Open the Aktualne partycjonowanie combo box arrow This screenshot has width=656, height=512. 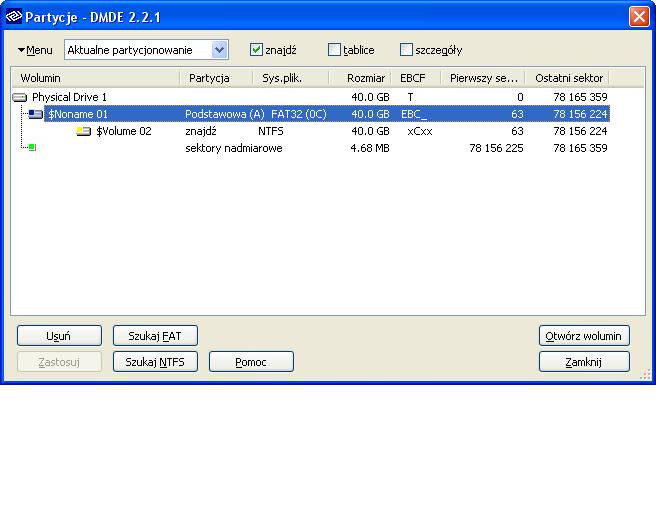(x=220, y=50)
